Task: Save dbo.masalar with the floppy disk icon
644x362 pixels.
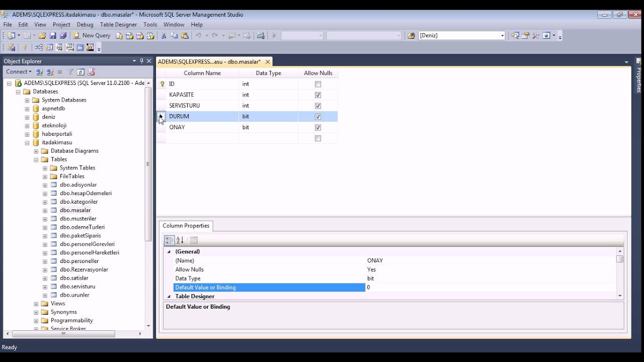Action: [53, 36]
